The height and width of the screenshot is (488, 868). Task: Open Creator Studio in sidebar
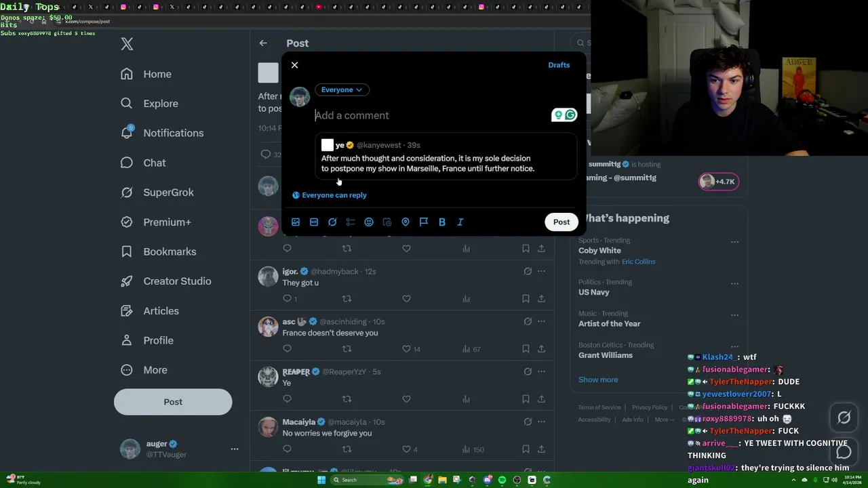click(x=165, y=281)
